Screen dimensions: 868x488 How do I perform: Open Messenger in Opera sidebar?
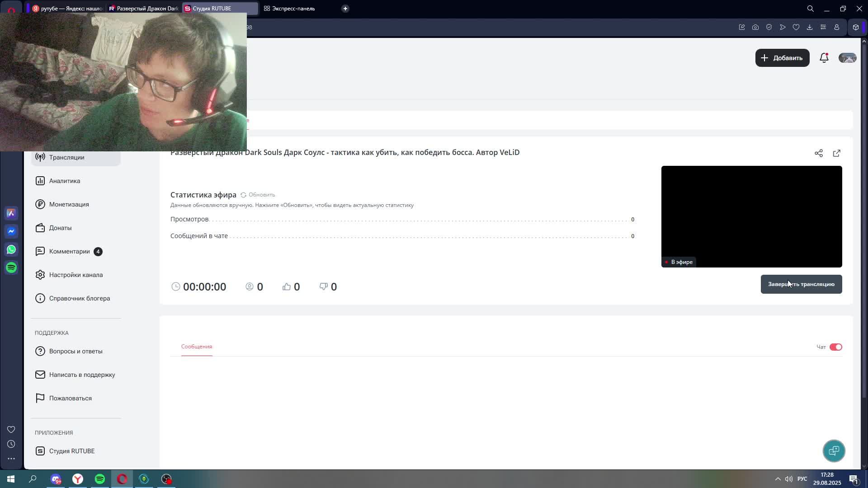click(11, 231)
